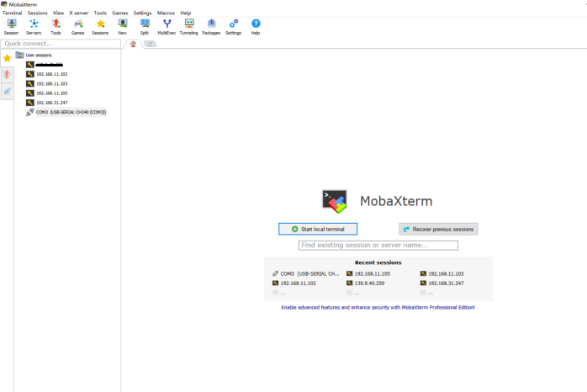Click the Start local terminal button

(318, 229)
